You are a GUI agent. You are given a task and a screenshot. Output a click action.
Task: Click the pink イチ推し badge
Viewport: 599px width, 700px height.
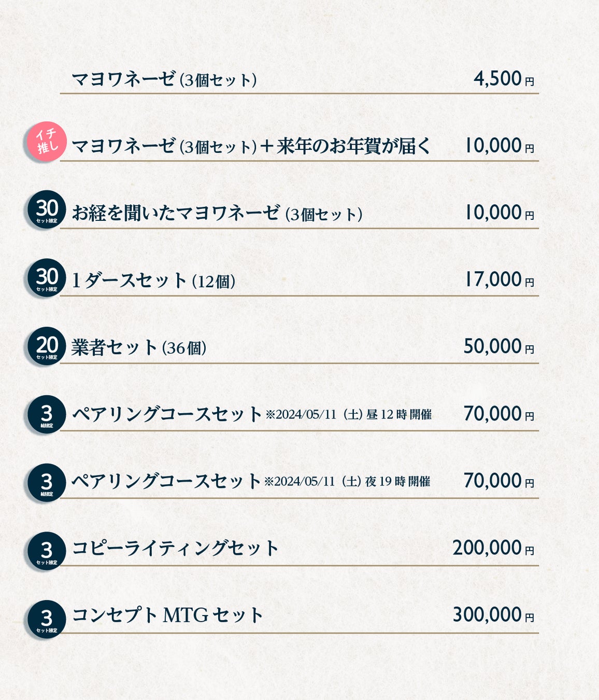(x=47, y=142)
